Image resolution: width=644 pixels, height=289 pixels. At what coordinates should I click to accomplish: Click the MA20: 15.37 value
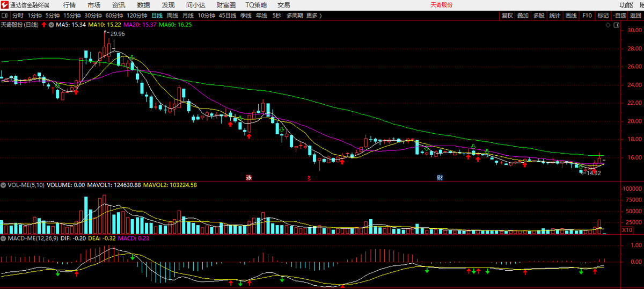[x=140, y=25]
